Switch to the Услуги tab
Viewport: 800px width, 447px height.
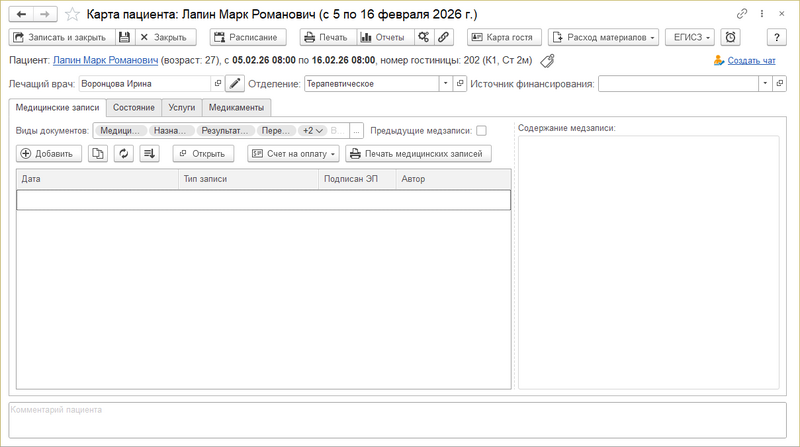coord(182,108)
